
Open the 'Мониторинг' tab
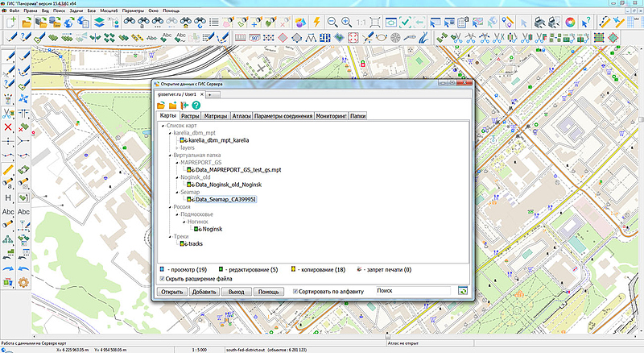[331, 117]
